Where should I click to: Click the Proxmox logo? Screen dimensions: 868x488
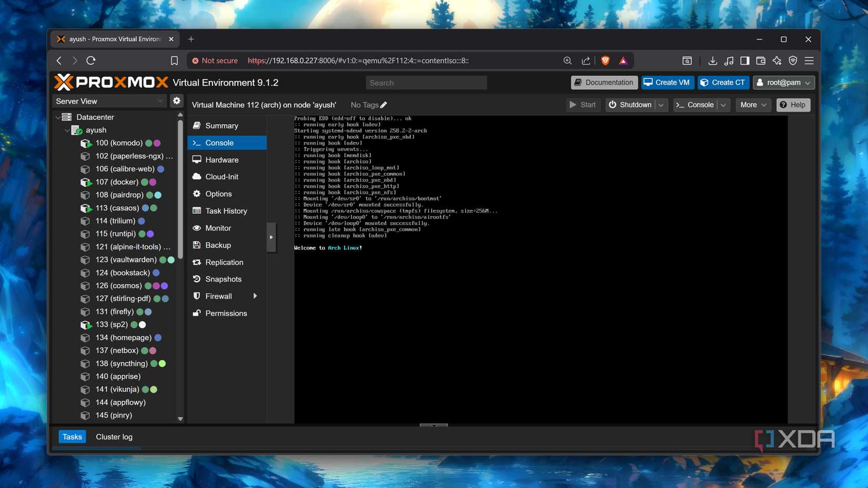110,82
